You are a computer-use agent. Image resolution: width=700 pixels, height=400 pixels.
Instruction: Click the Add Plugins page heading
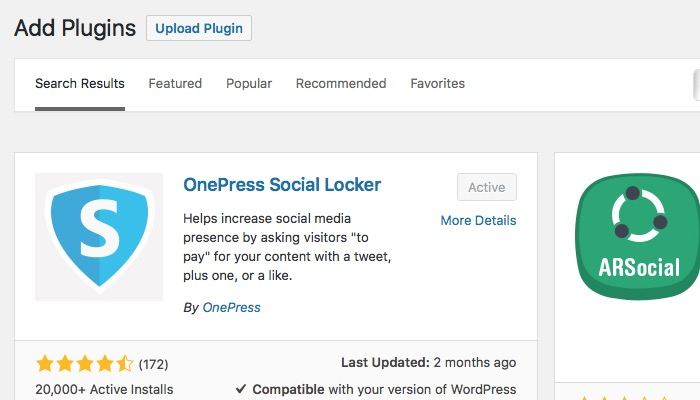coord(75,28)
